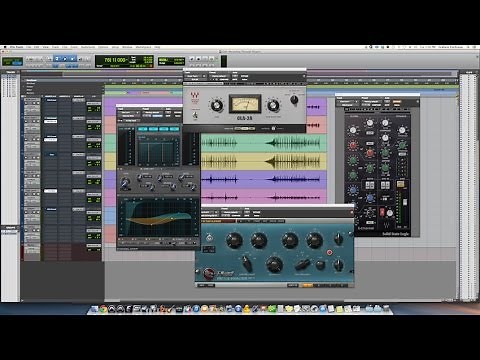Open the Window menu
The image size is (480, 360).
127,47
